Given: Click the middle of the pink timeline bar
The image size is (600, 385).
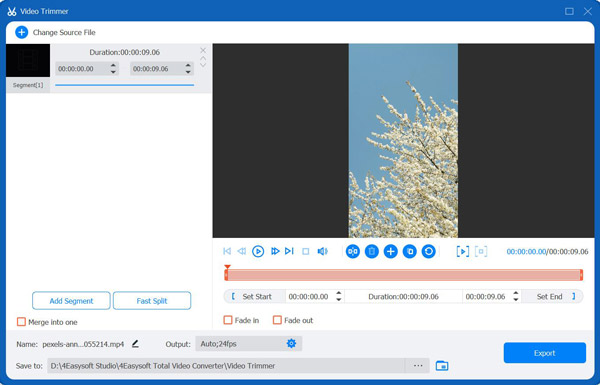Looking at the screenshot, I should (x=404, y=275).
